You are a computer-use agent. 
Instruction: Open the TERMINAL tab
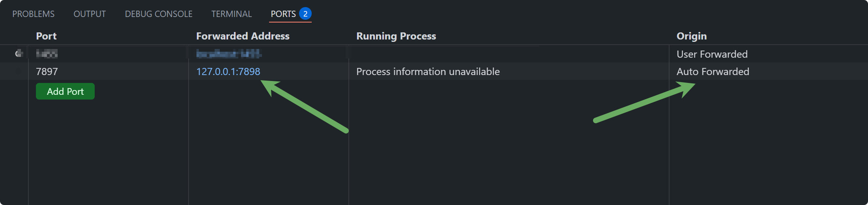[x=232, y=14]
